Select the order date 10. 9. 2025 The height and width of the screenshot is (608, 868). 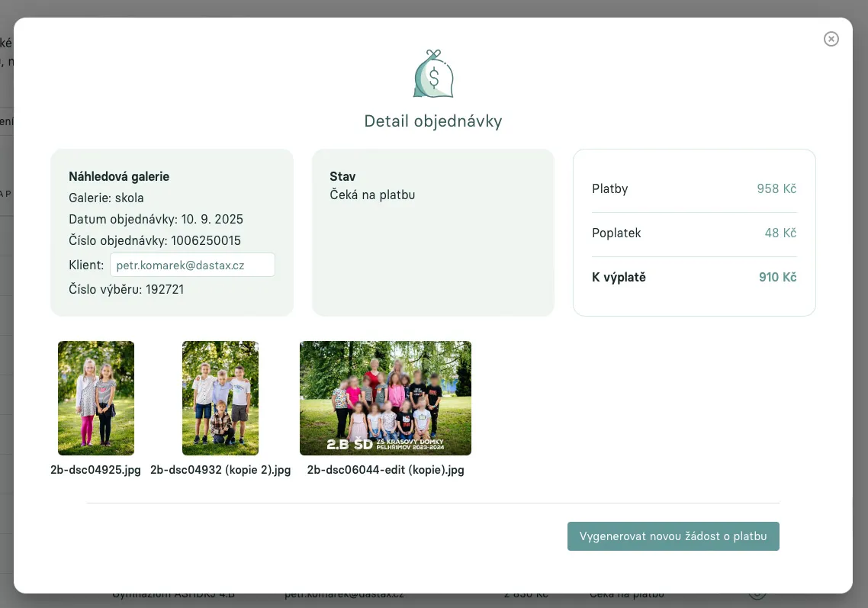point(212,219)
